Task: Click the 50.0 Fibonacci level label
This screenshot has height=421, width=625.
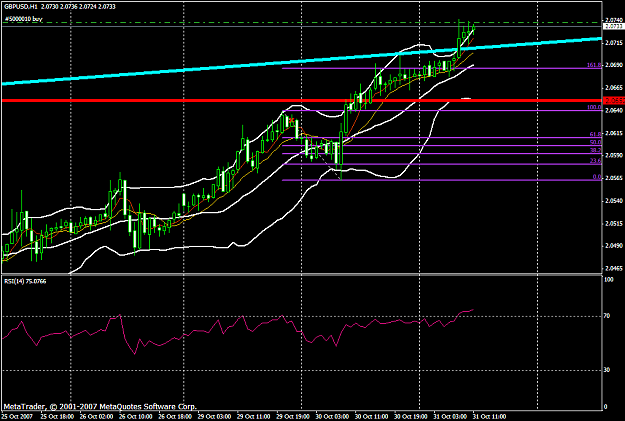Action: pyautogui.click(x=595, y=142)
